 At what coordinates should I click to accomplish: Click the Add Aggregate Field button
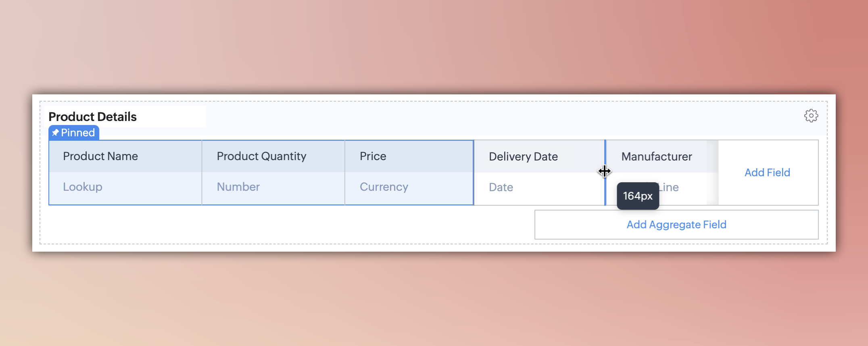(x=676, y=225)
